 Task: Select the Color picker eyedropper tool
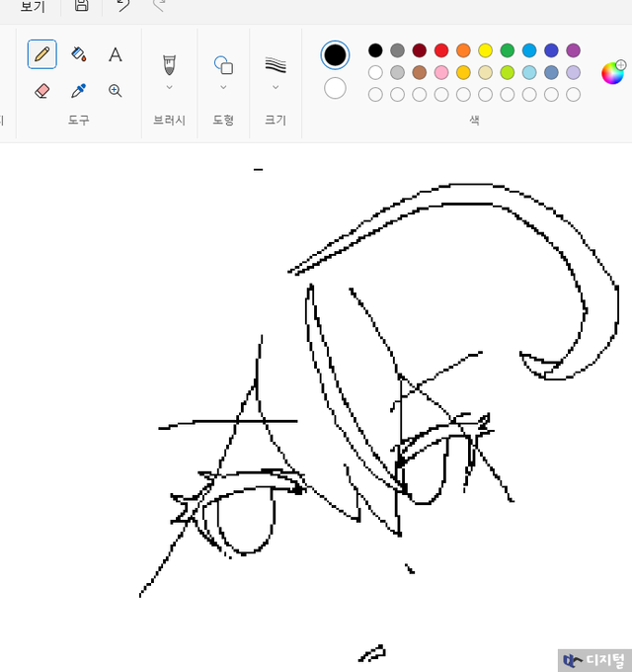click(x=79, y=91)
